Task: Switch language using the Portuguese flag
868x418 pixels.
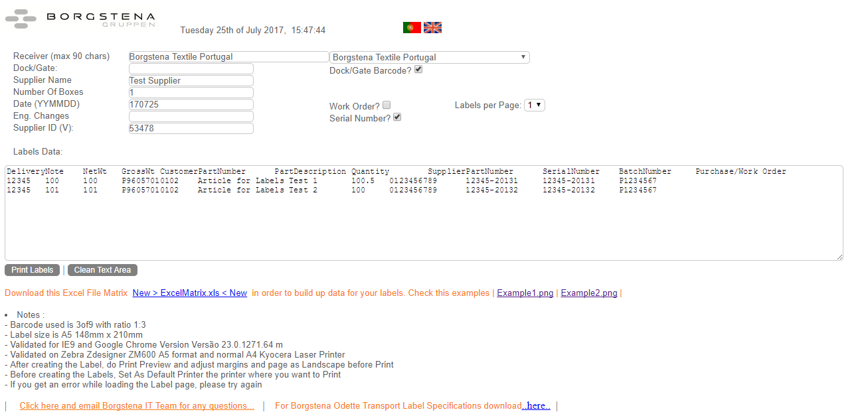Action: tap(412, 27)
